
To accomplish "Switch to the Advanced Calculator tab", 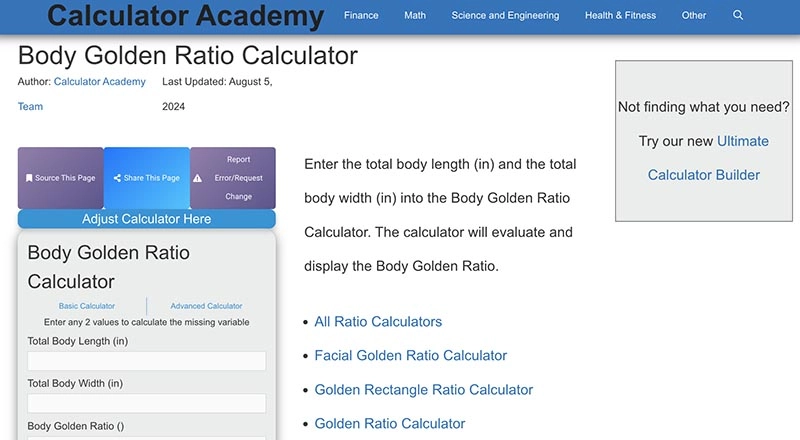I will 206,306.
